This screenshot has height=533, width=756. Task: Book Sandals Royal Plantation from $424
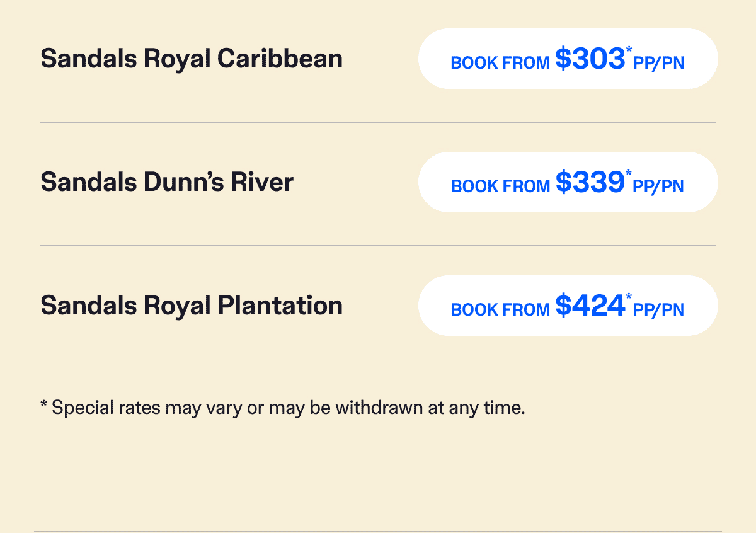pyautogui.click(x=568, y=306)
